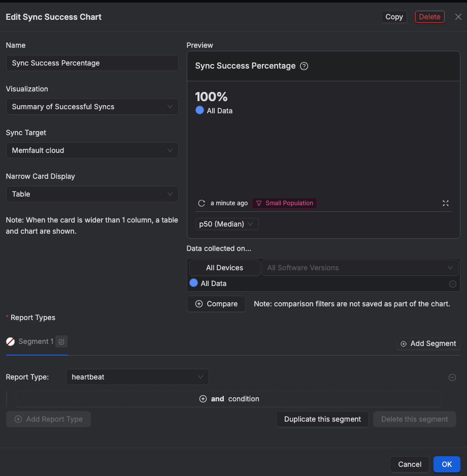Select the Segment 1 tab
The image size is (467, 476).
point(36,341)
